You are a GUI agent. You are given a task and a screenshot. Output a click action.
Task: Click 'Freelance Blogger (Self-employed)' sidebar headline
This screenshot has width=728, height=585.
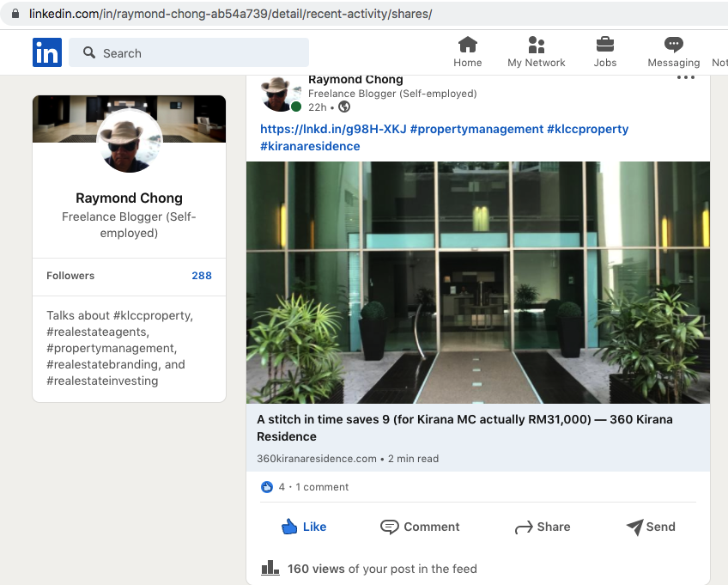(129, 225)
